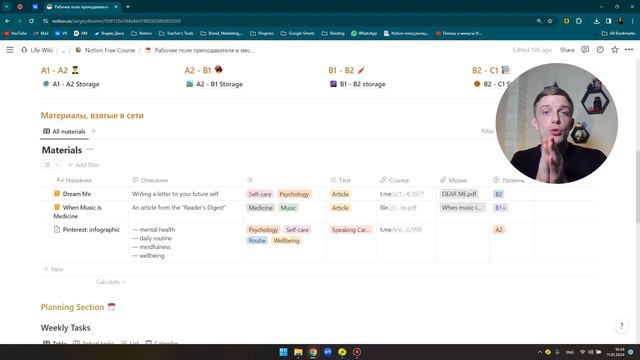This screenshot has width=640, height=360.
Task: Open the Название column header menu
Action: click(x=74, y=180)
